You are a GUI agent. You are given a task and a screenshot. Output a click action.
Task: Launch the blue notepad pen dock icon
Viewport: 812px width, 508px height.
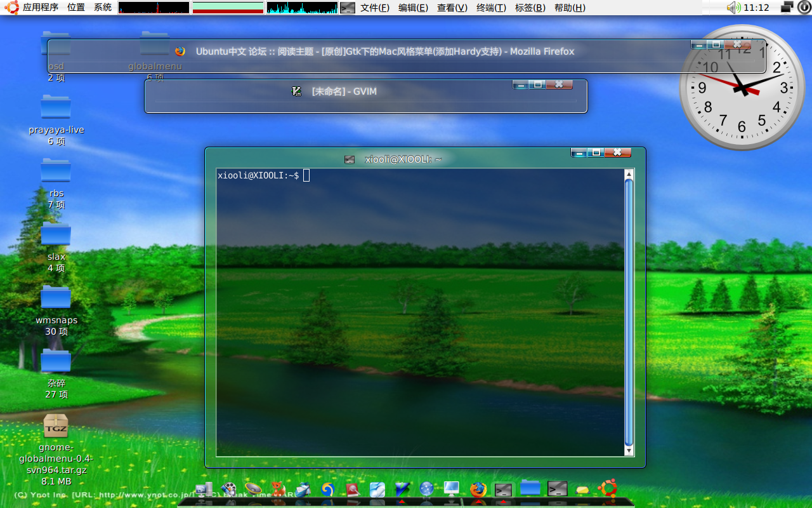[x=377, y=489]
